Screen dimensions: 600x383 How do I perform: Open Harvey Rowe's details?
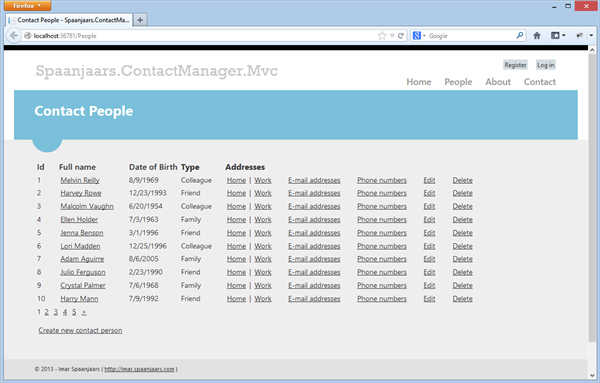(x=81, y=193)
